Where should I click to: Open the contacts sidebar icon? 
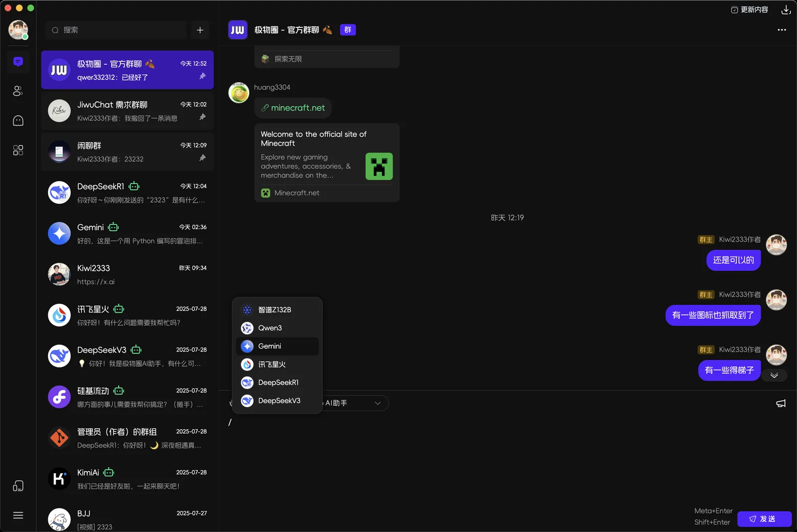(x=18, y=91)
